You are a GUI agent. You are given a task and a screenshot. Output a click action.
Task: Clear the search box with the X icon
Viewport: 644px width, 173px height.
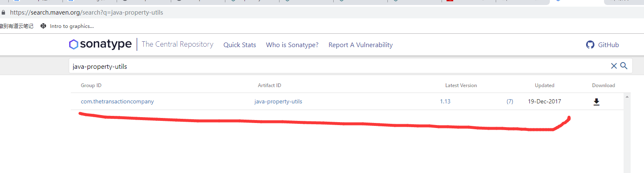(614, 65)
